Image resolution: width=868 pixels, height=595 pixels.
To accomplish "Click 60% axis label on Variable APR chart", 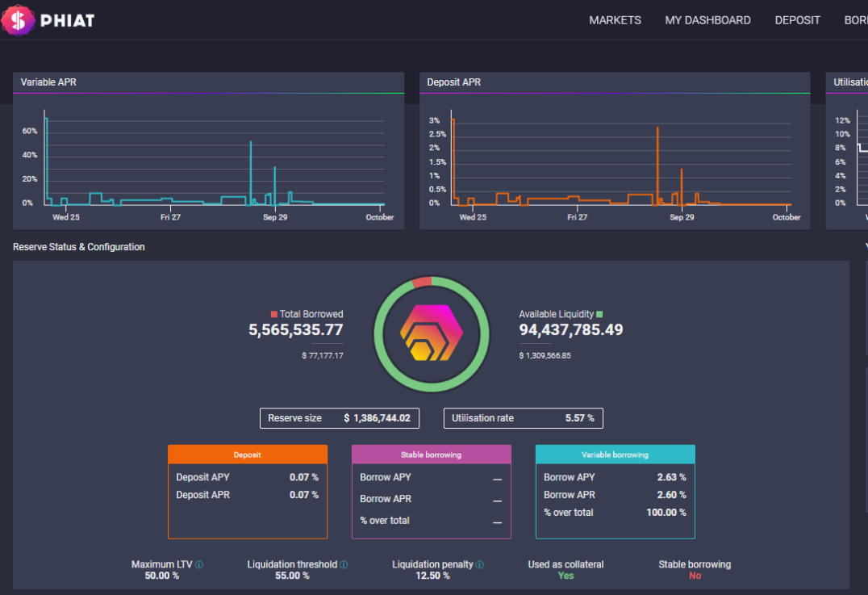I will 30,132.
